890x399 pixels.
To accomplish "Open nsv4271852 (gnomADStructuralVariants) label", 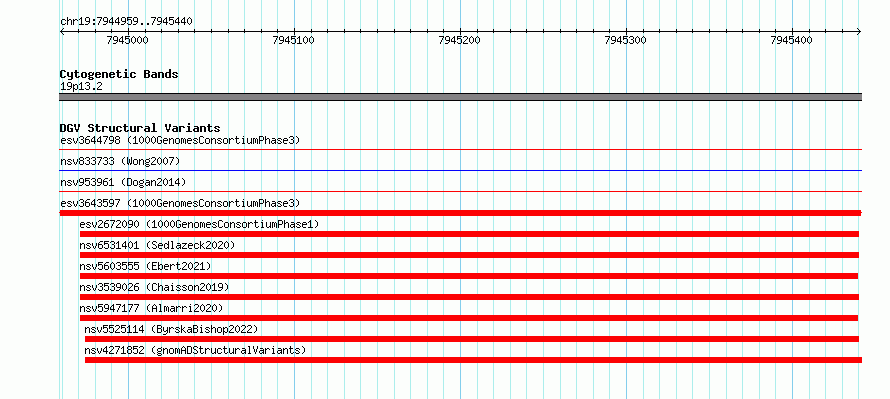I will coord(195,350).
